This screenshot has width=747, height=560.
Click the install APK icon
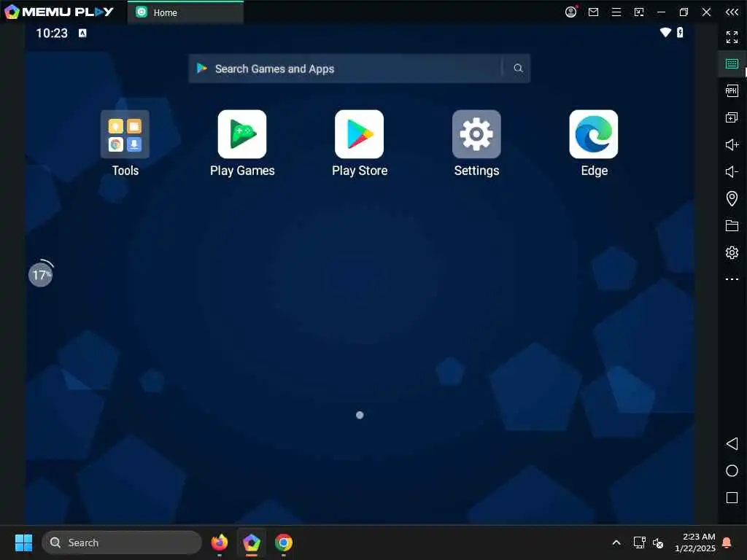(732, 90)
